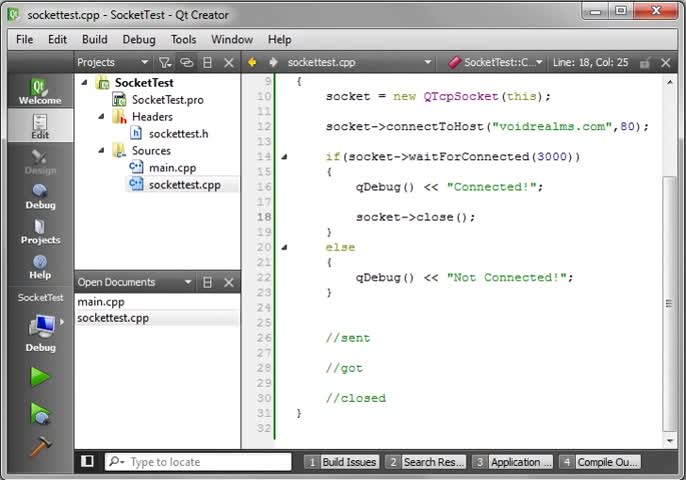The image size is (686, 480).
Task: Click the editor vertical scrollbar thumb
Action: 669,303
